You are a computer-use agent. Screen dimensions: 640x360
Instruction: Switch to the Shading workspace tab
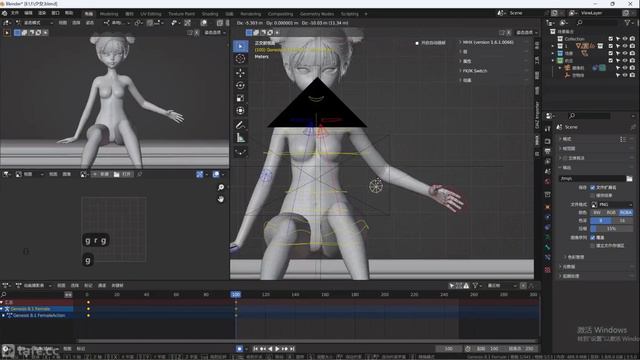[210, 14]
